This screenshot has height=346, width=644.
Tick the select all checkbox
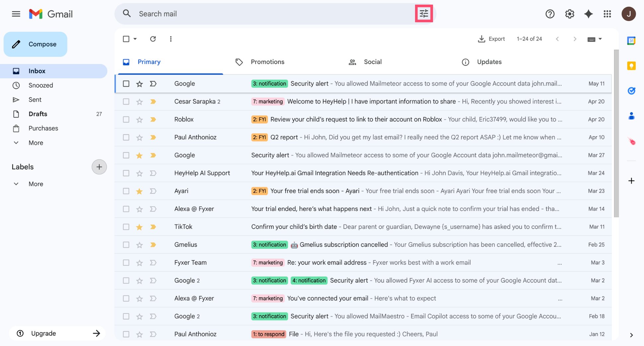pos(126,39)
